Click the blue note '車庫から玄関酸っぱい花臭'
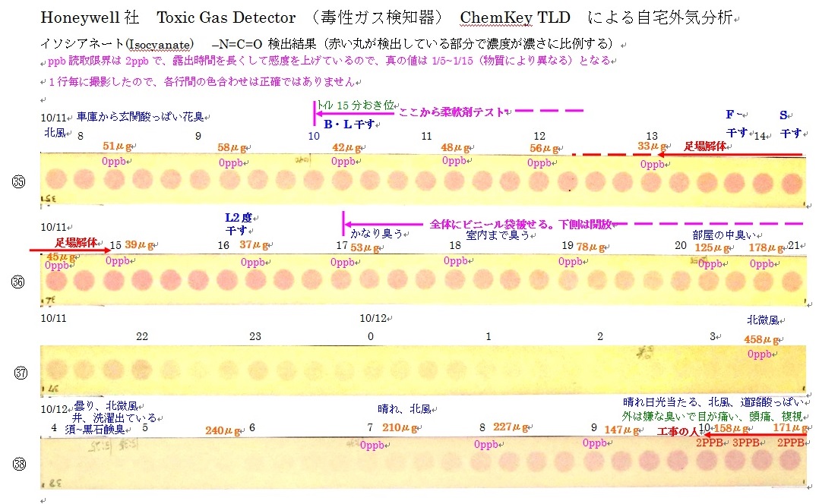Image resolution: width=819 pixels, height=504 pixels. tap(140, 116)
